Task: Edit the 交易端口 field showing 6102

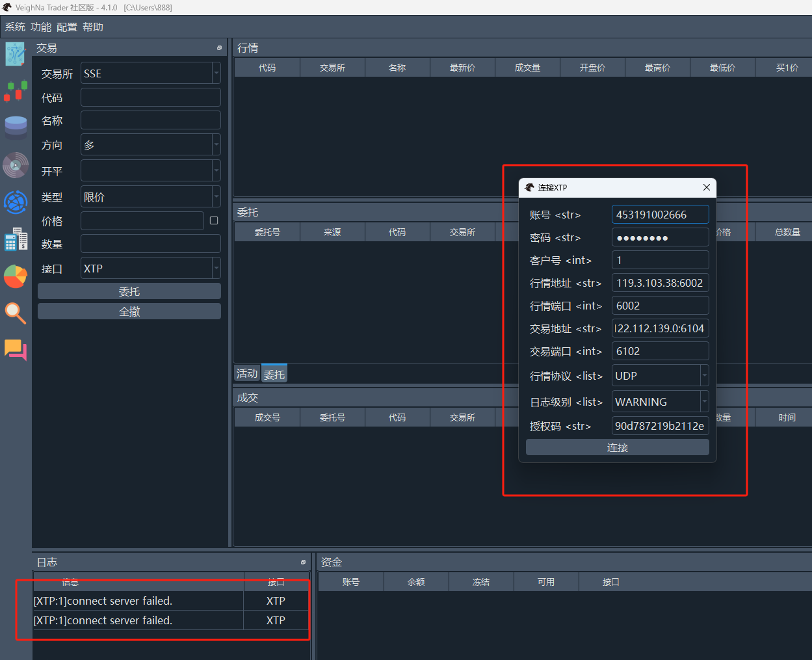Action: click(x=661, y=351)
